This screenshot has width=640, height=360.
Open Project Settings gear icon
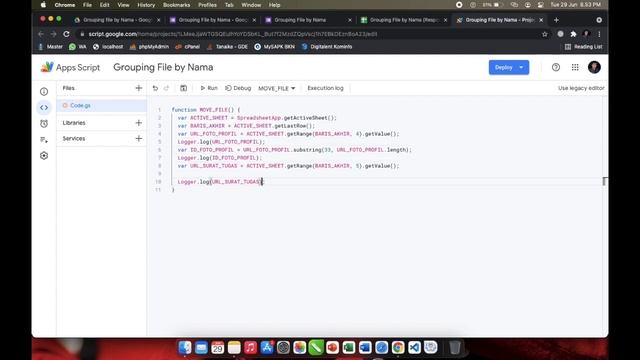click(x=44, y=156)
